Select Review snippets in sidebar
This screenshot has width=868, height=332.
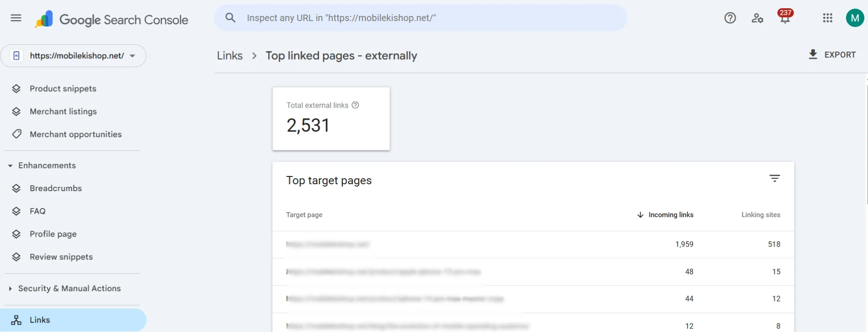point(61,257)
